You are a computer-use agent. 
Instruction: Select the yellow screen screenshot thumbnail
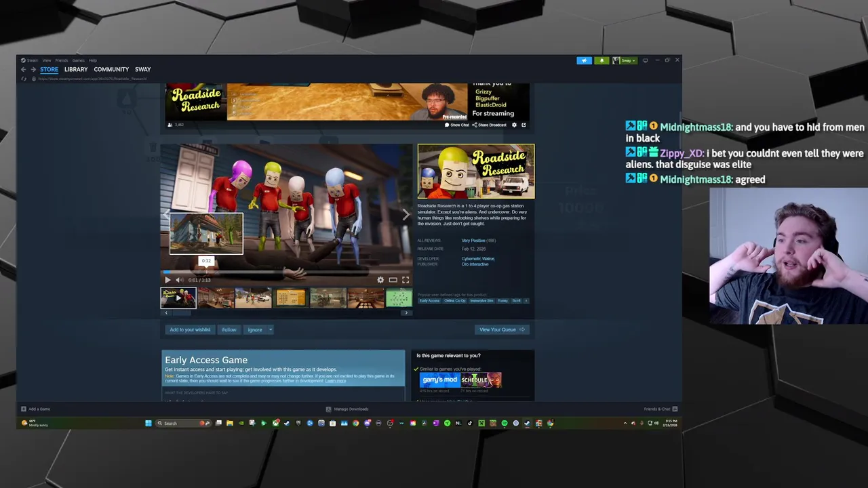[290, 298]
